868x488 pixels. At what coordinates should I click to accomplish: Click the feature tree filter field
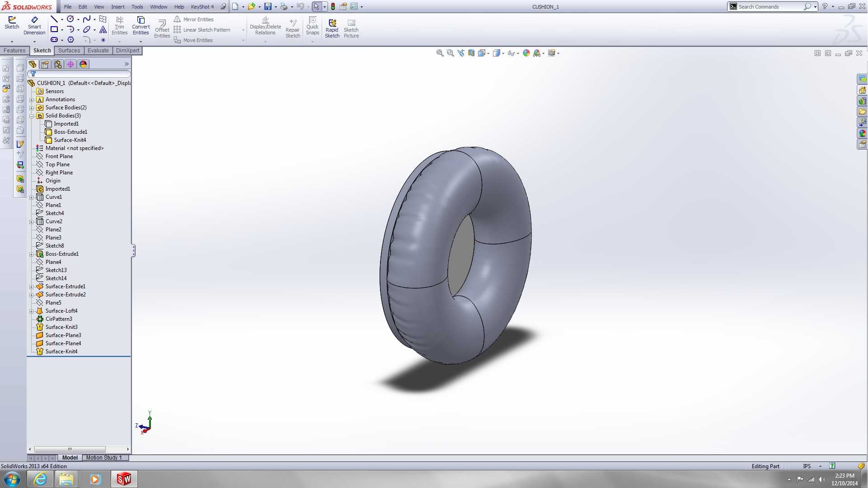80,74
